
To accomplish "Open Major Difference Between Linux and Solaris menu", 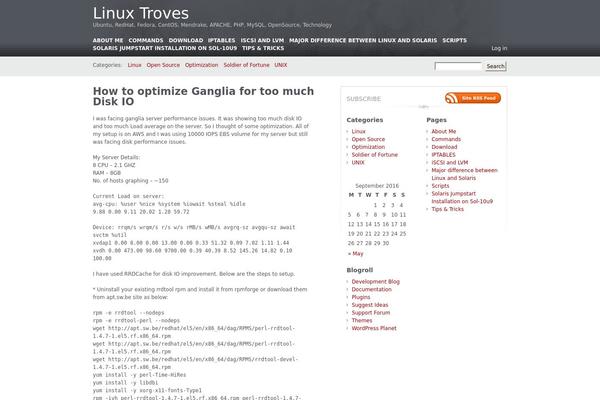I will pos(363,40).
